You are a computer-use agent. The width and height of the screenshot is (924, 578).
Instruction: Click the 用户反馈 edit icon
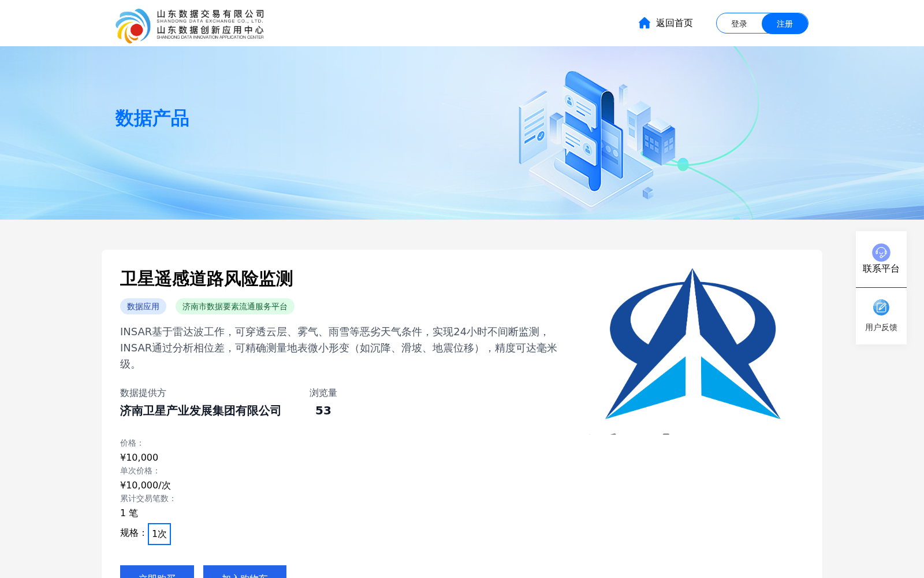(x=881, y=307)
